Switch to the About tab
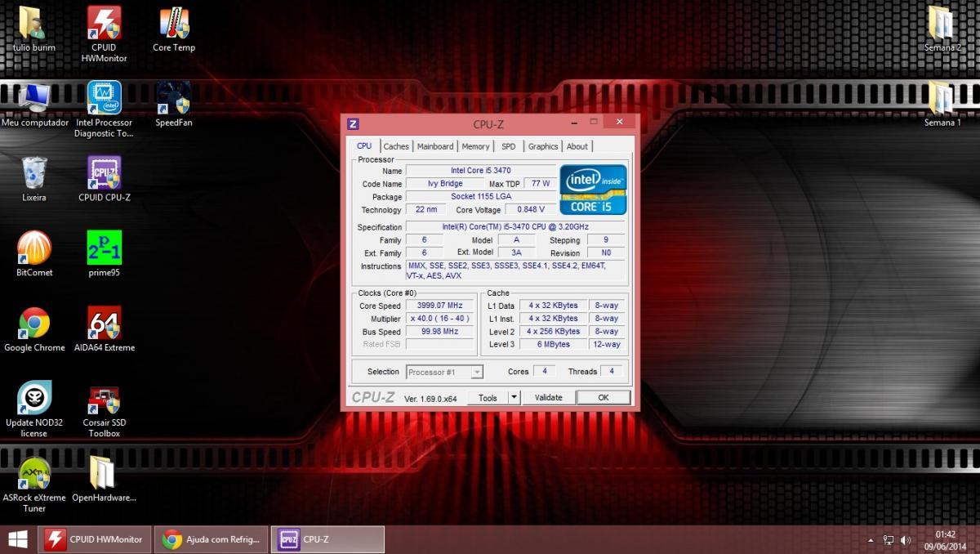The height and width of the screenshot is (554, 980). point(577,146)
